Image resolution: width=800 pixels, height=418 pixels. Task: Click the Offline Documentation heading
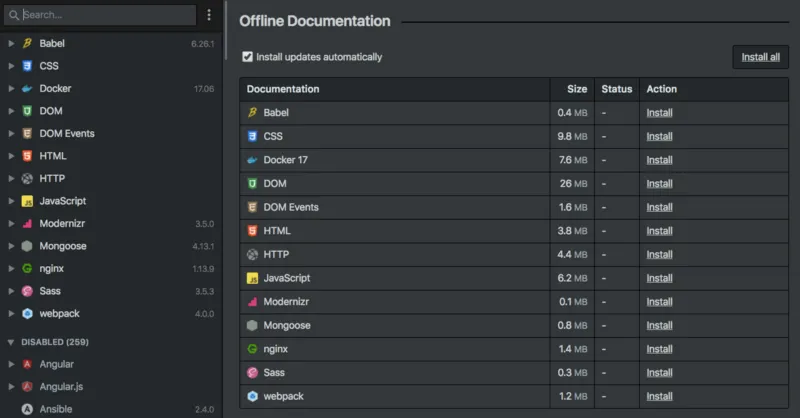tap(315, 21)
